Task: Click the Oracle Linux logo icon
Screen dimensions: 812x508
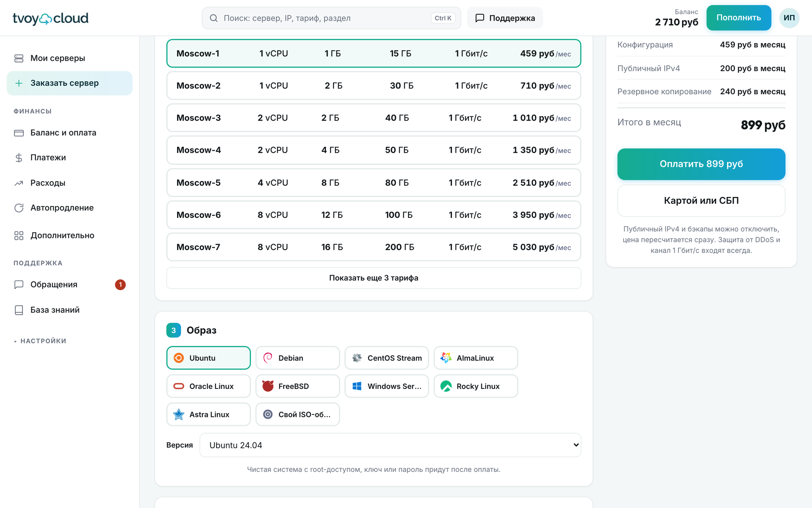Action: click(179, 386)
